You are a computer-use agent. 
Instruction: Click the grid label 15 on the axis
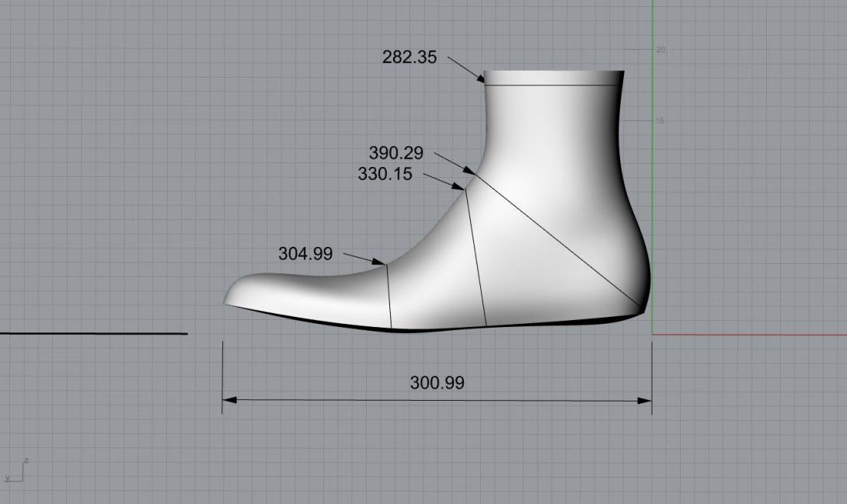[660, 121]
